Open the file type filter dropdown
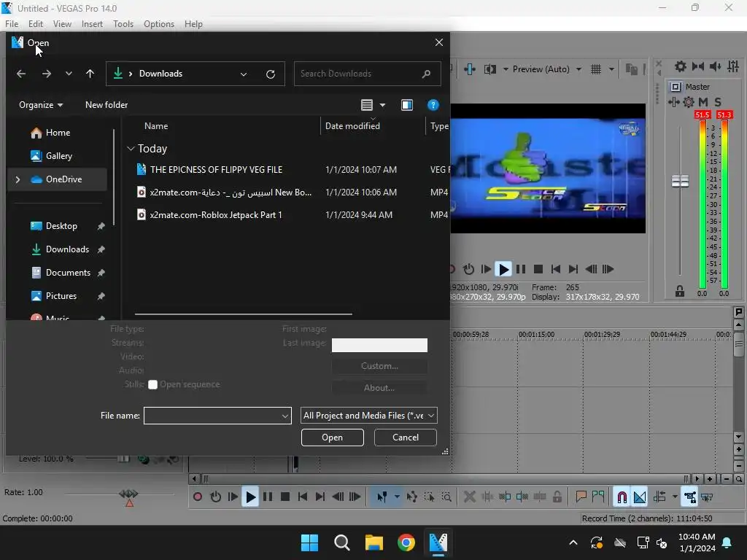747x560 pixels. pyautogui.click(x=368, y=416)
